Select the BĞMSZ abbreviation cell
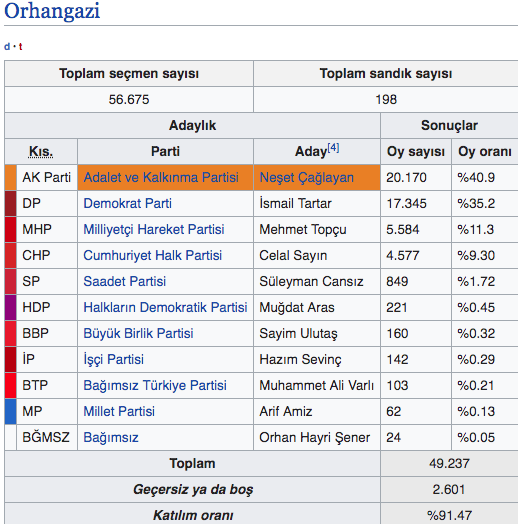This screenshot has width=518, height=524. [47, 437]
